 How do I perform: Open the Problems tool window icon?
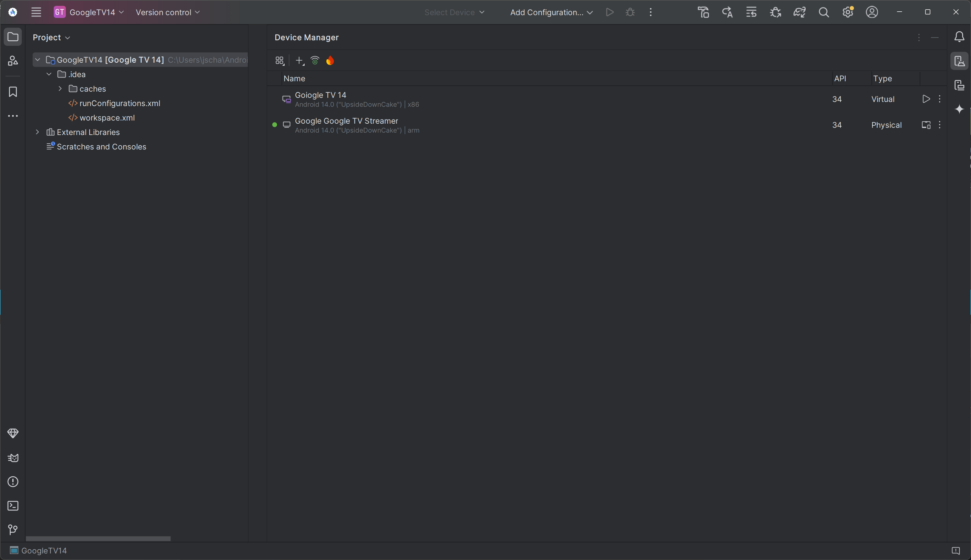(13, 481)
